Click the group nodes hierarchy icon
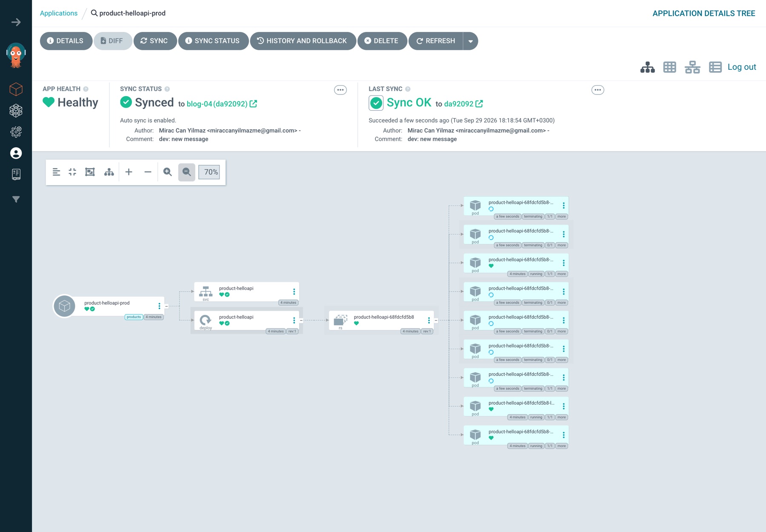This screenshot has width=766, height=532. point(109,172)
